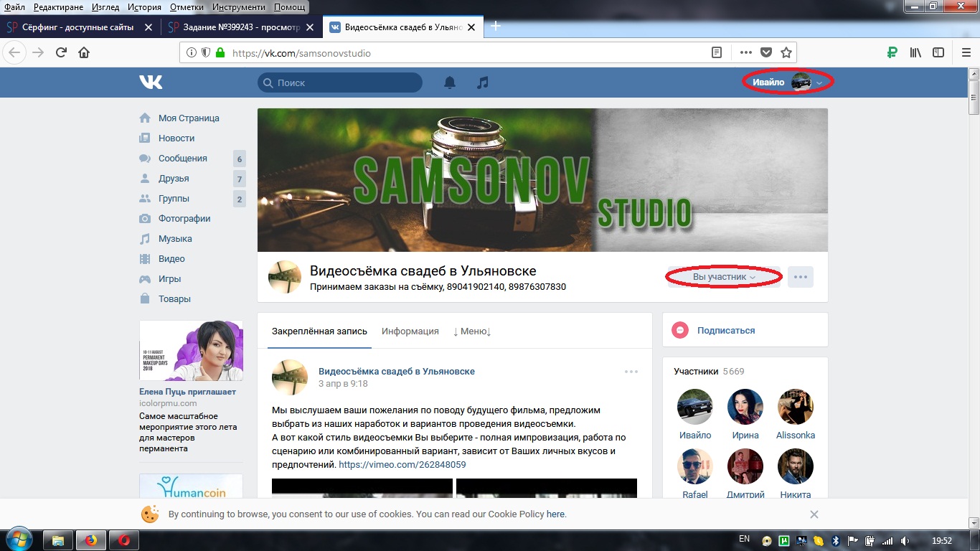Open the vimeo.com/262848059 link

click(402, 465)
